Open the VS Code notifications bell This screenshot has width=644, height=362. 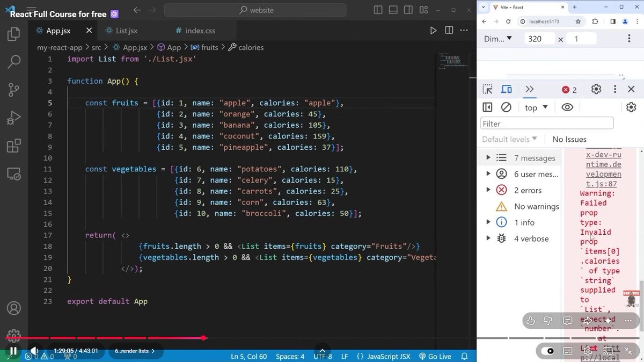[x=465, y=357]
